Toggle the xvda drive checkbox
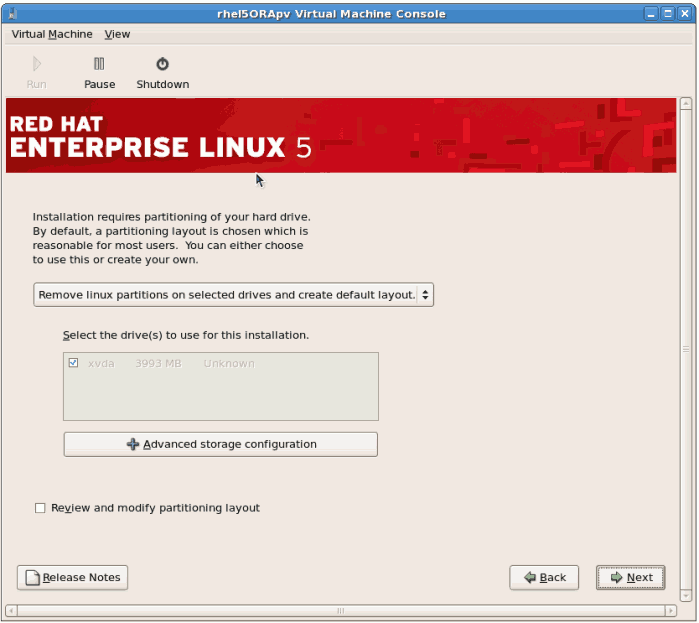The image size is (699, 623). pos(73,363)
